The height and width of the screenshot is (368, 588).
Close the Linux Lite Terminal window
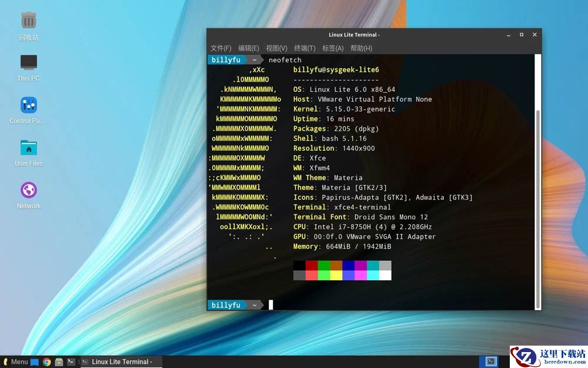click(x=534, y=35)
